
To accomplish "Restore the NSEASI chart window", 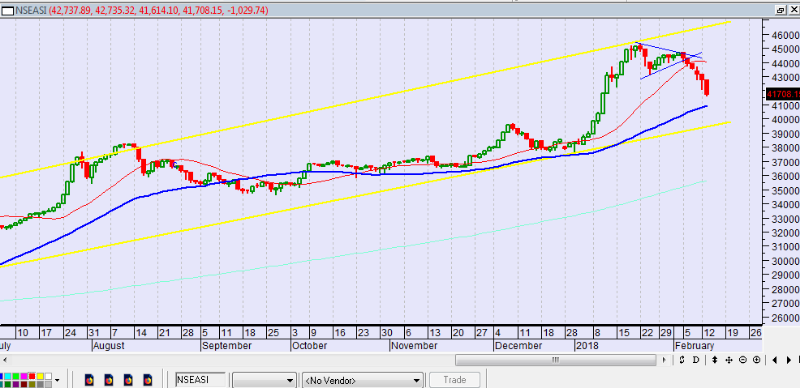I will point(781,10).
